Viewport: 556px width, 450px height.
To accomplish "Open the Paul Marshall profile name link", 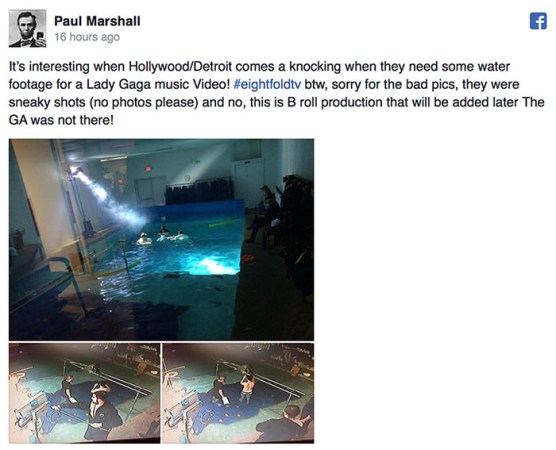I will [97, 21].
